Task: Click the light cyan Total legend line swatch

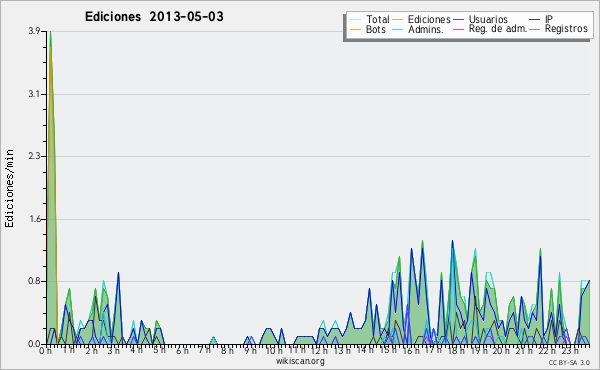Action: click(x=355, y=20)
